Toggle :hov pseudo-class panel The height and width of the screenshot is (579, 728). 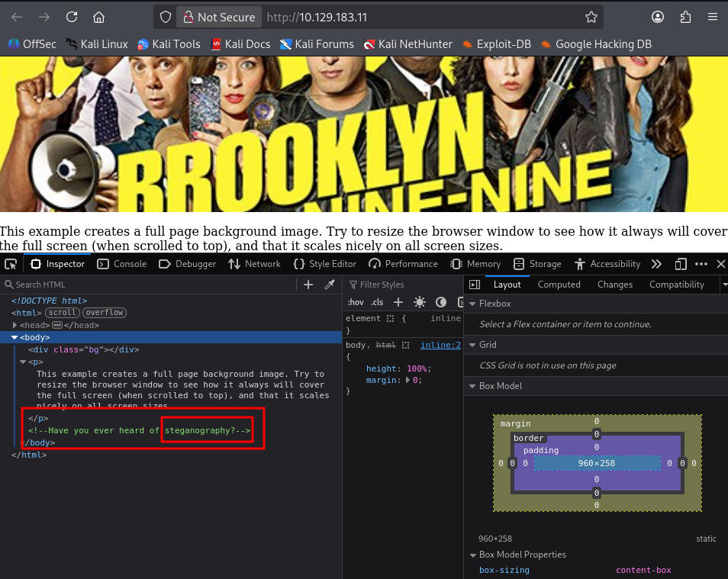pos(356,302)
